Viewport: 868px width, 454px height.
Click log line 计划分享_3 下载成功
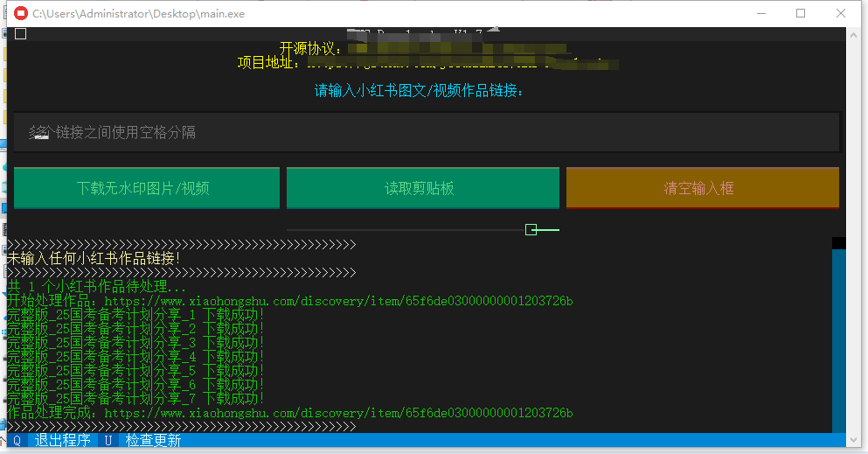click(x=135, y=343)
